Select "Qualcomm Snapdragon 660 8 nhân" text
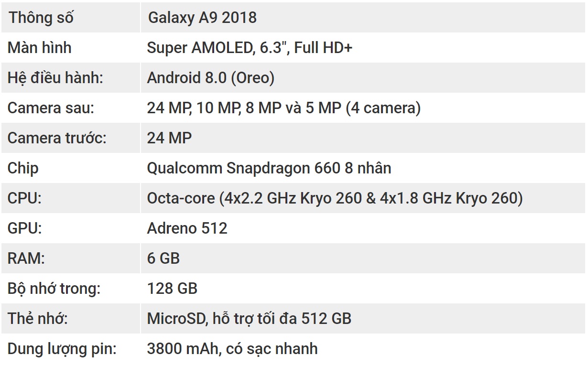 tap(269, 168)
